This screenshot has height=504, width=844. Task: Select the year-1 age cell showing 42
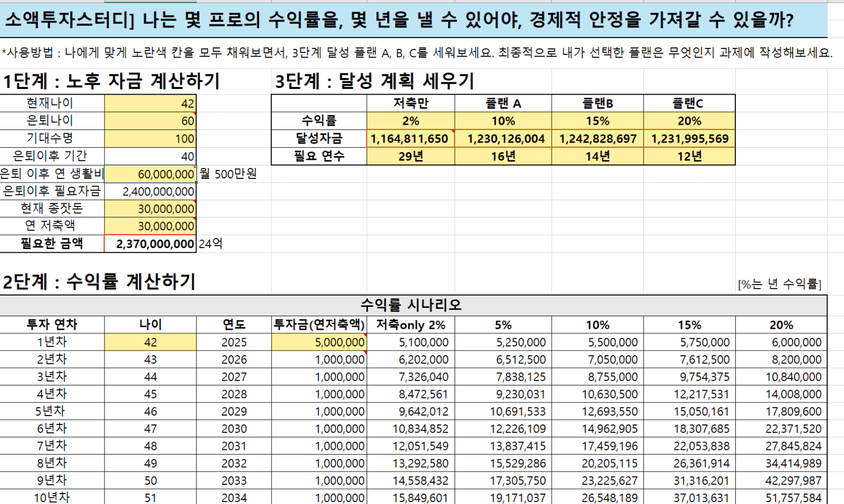point(150,342)
